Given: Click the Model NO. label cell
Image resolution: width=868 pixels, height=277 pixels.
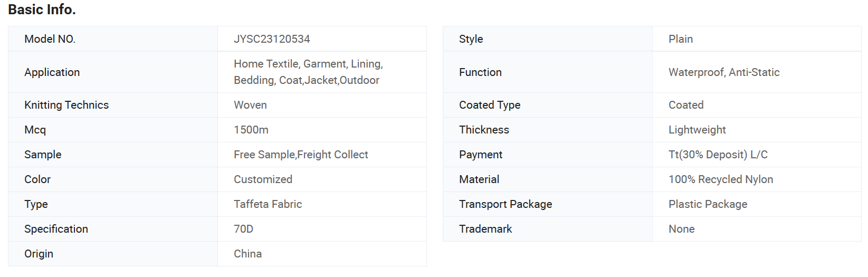Looking at the screenshot, I should [x=113, y=39].
